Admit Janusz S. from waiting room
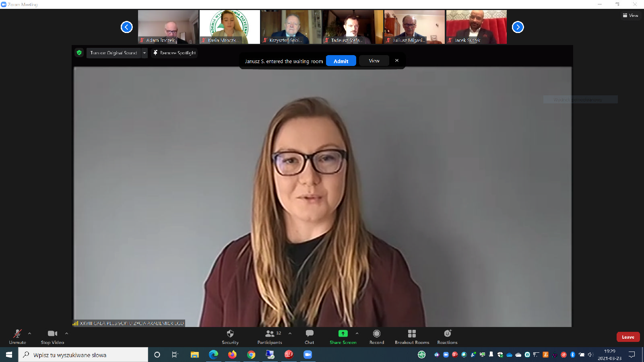This screenshot has height=362, width=644. 341,61
